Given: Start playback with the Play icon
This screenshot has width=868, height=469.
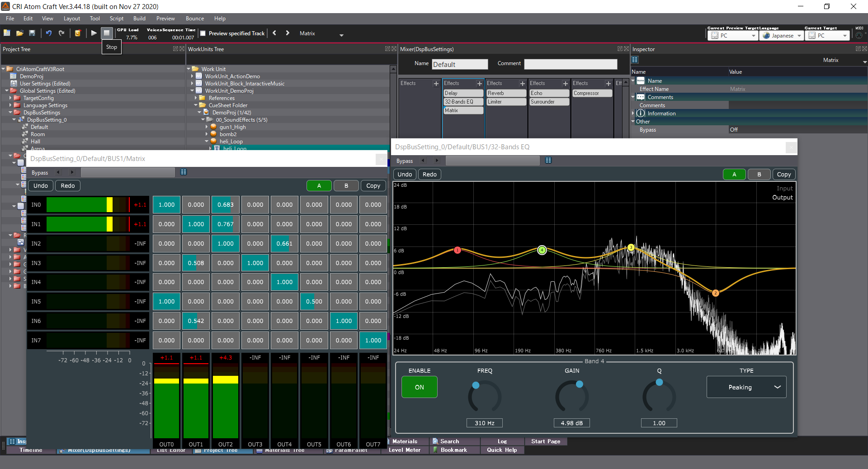Looking at the screenshot, I should tap(93, 33).
